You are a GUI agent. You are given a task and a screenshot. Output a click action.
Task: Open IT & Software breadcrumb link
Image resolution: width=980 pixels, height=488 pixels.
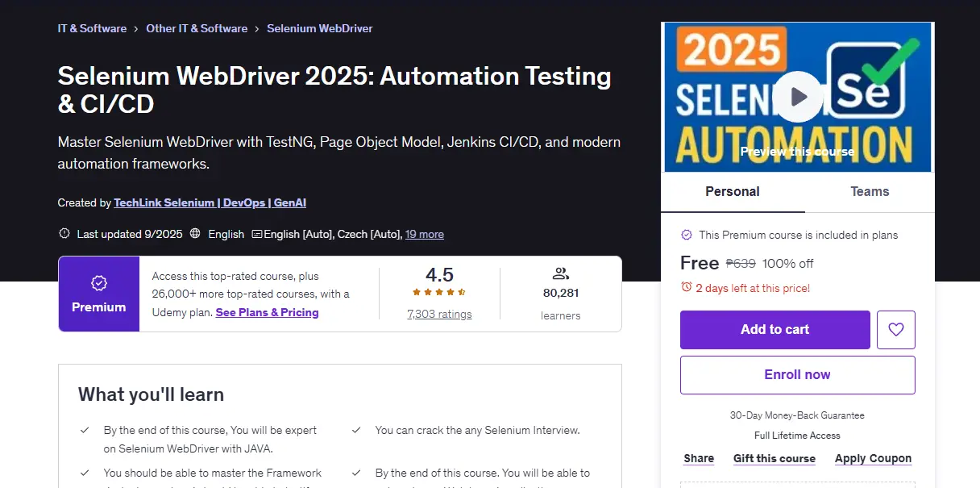pos(92,28)
